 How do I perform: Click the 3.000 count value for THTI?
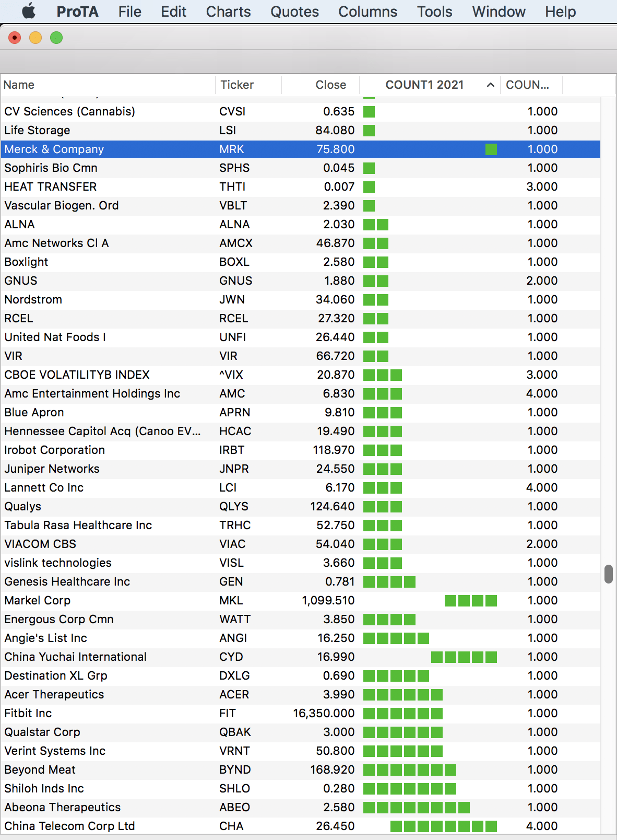tap(542, 186)
